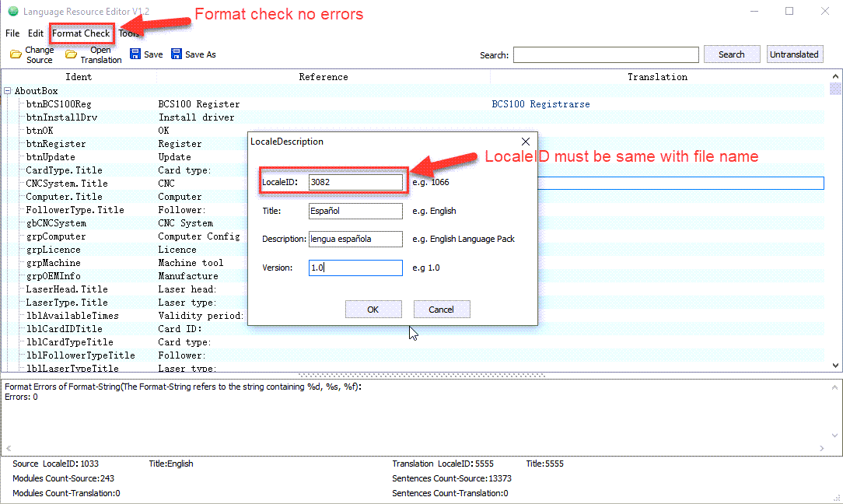Click the errors panel scroll right arrow

click(x=821, y=448)
